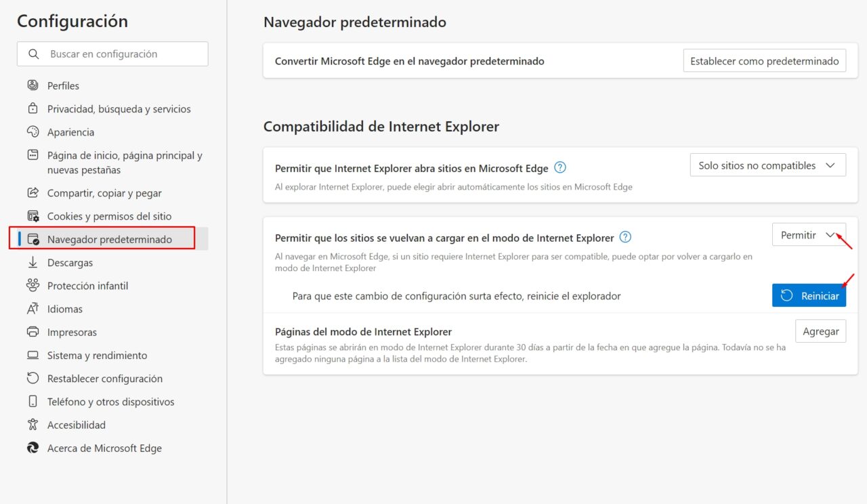867x504 pixels.
Task: Click the Protección infantil family icon
Action: [x=33, y=285]
